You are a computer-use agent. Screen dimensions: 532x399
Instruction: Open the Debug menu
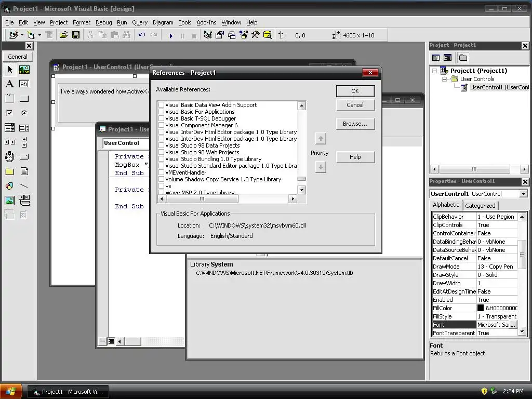pos(103,22)
